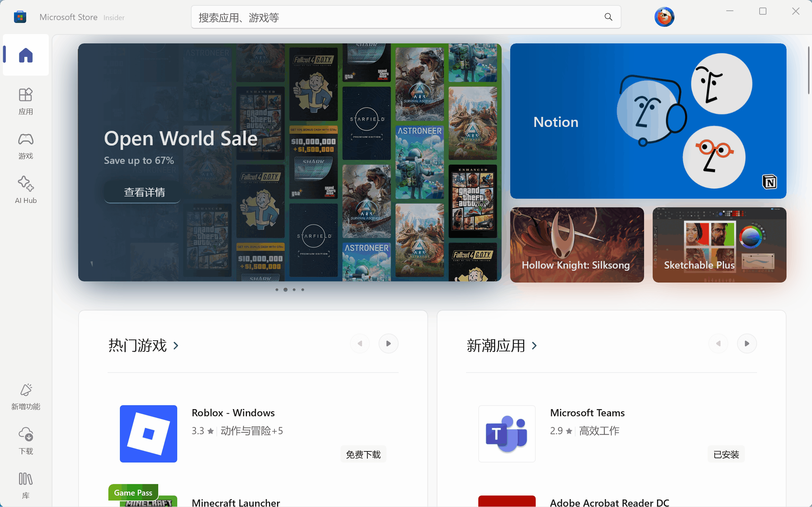This screenshot has height=507, width=812.
Task: Open the Microsoft Store logo icon
Action: [x=20, y=17]
